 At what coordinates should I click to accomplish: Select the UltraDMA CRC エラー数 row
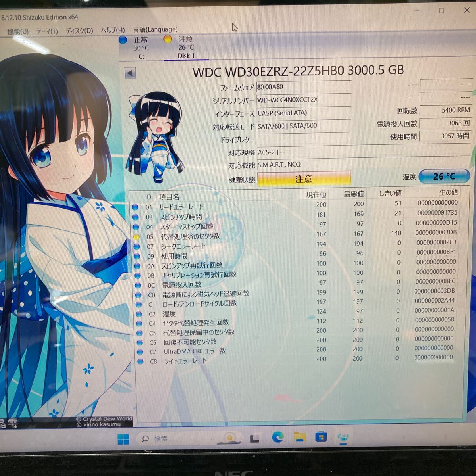click(x=297, y=350)
